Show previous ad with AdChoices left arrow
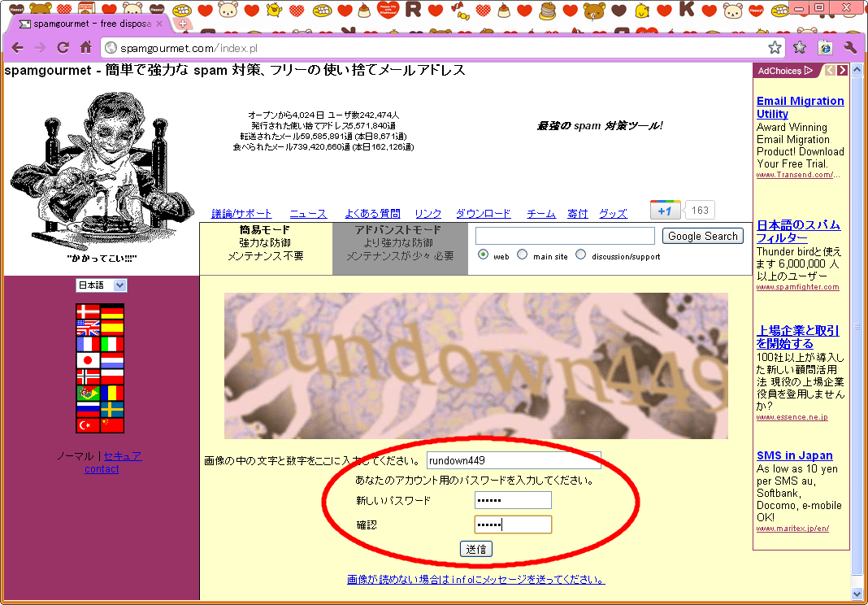Screen dimensions: 868x605 point(830,71)
